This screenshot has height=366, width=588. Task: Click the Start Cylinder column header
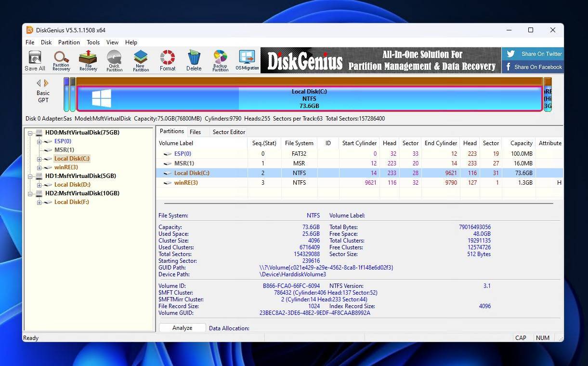(359, 143)
